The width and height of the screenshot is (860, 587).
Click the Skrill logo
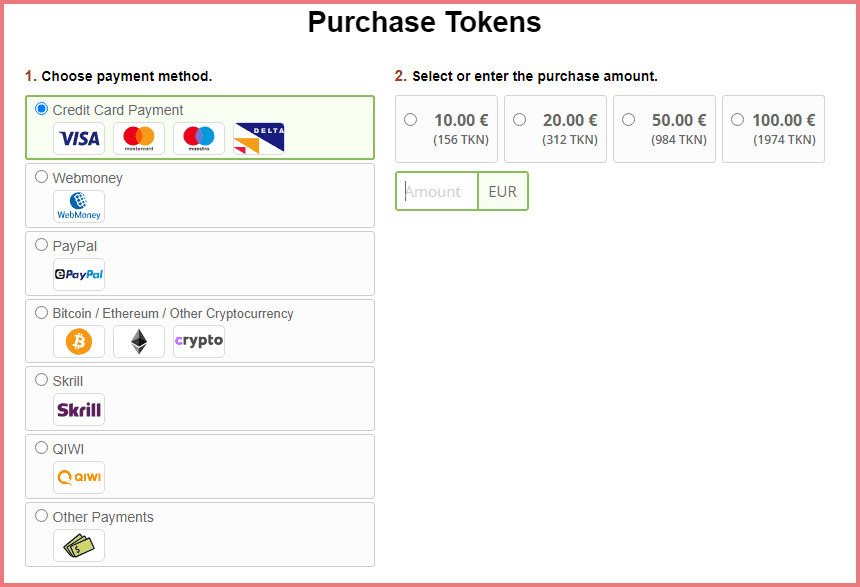pos(79,410)
